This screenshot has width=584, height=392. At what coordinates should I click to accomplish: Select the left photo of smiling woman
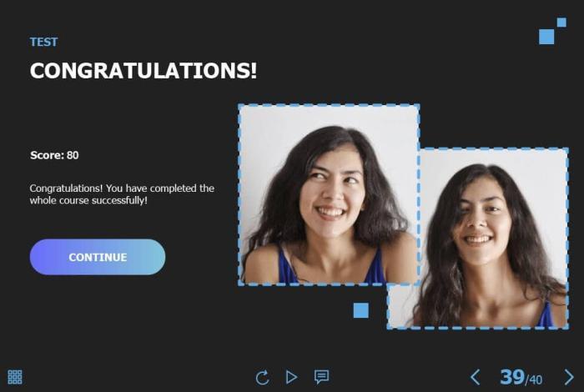(x=329, y=194)
